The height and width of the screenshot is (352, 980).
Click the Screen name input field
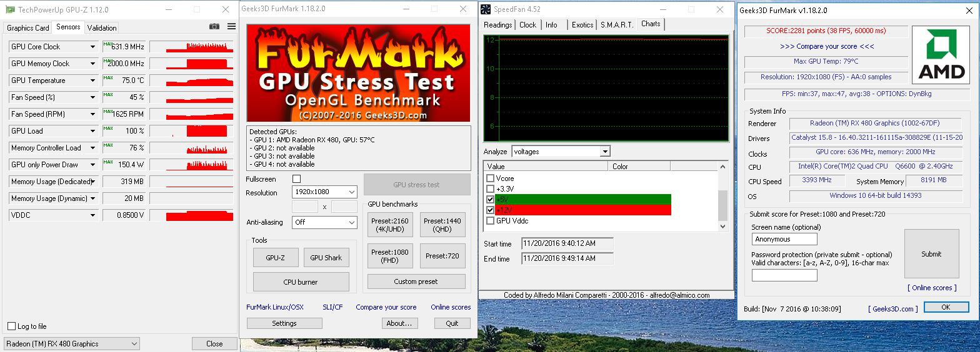pyautogui.click(x=784, y=239)
